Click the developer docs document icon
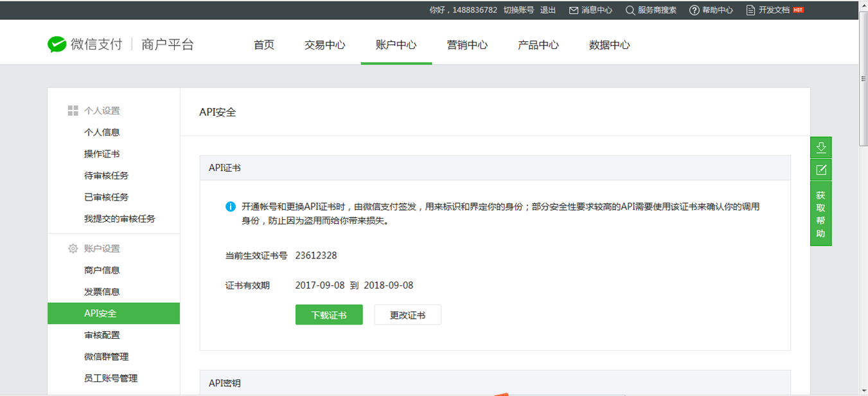This screenshot has height=396, width=868. pyautogui.click(x=750, y=10)
